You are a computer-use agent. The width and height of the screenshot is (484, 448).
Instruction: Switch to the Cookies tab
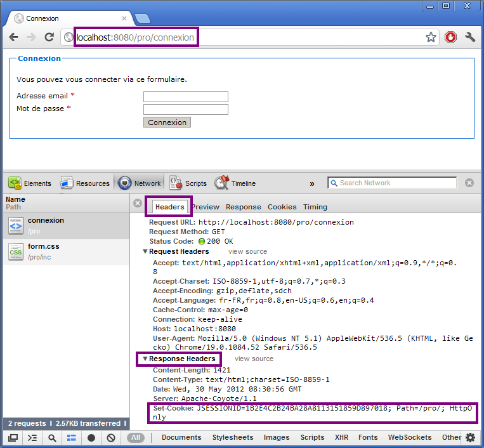pos(282,207)
